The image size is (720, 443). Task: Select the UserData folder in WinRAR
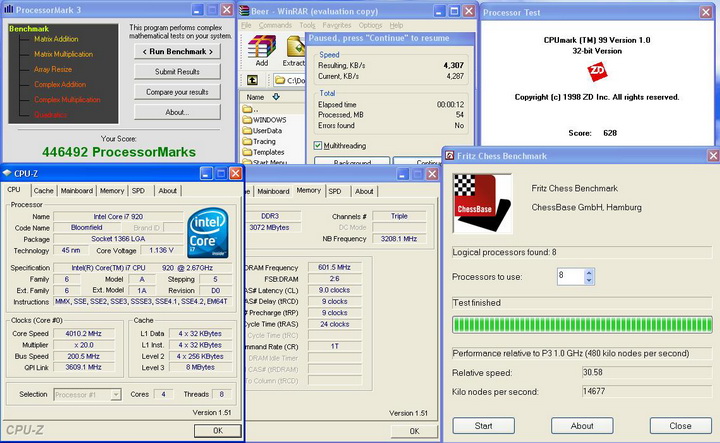[x=262, y=130]
